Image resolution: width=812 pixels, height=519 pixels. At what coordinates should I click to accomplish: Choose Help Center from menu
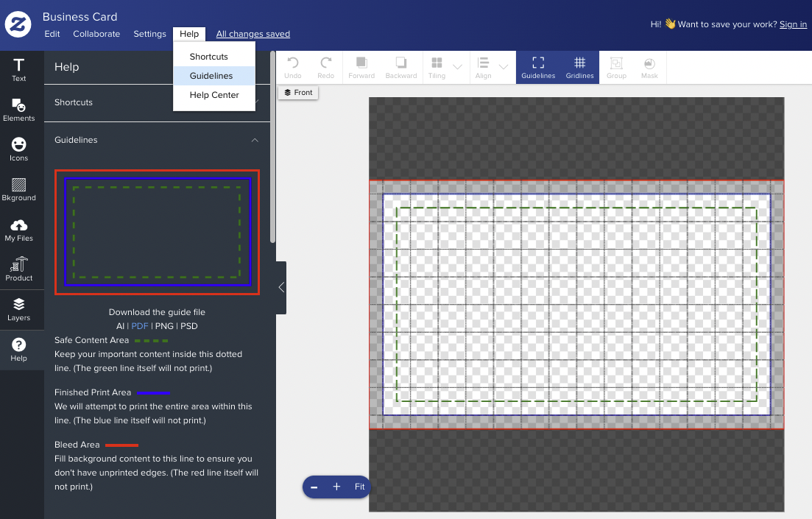214,95
